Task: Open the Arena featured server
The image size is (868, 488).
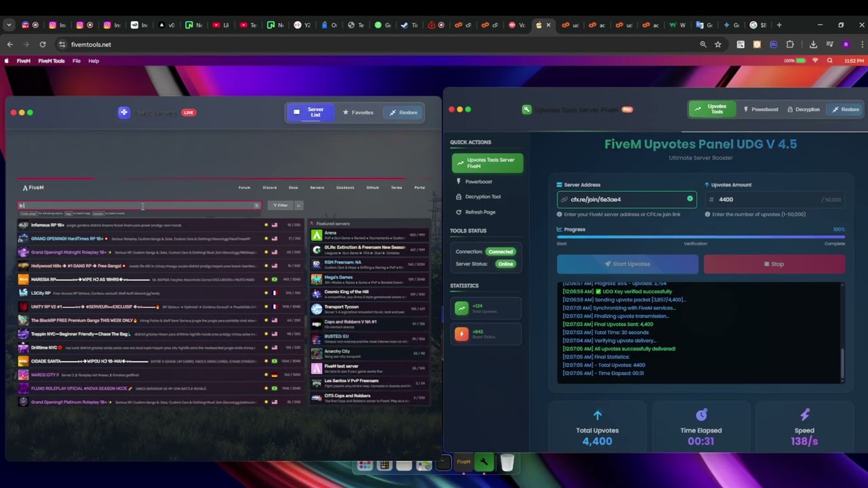Action: click(370, 235)
